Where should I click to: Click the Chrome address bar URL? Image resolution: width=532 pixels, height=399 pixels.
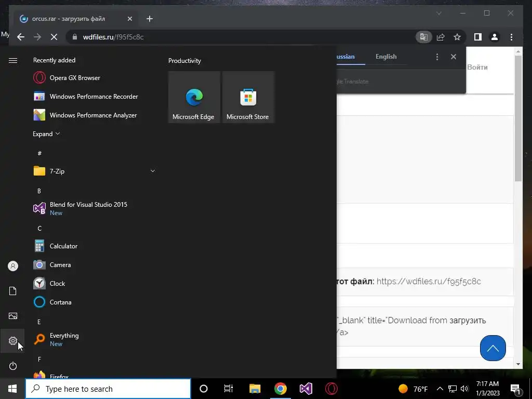pos(113,37)
